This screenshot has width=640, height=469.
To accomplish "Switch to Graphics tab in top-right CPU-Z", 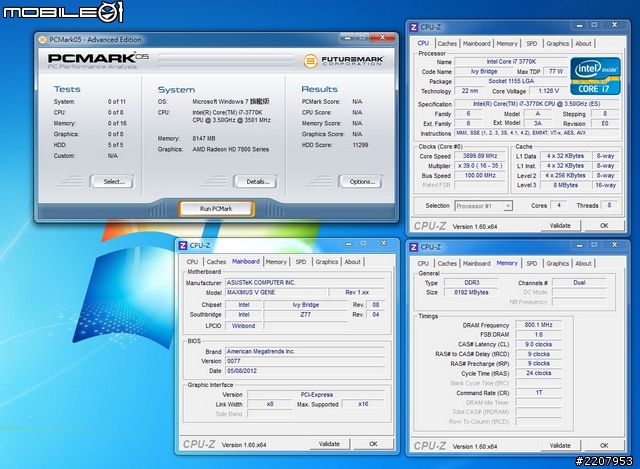I will click(x=558, y=44).
